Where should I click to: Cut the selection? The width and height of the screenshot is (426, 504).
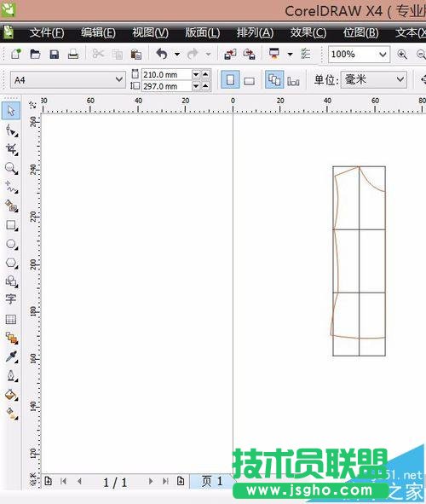coord(98,54)
